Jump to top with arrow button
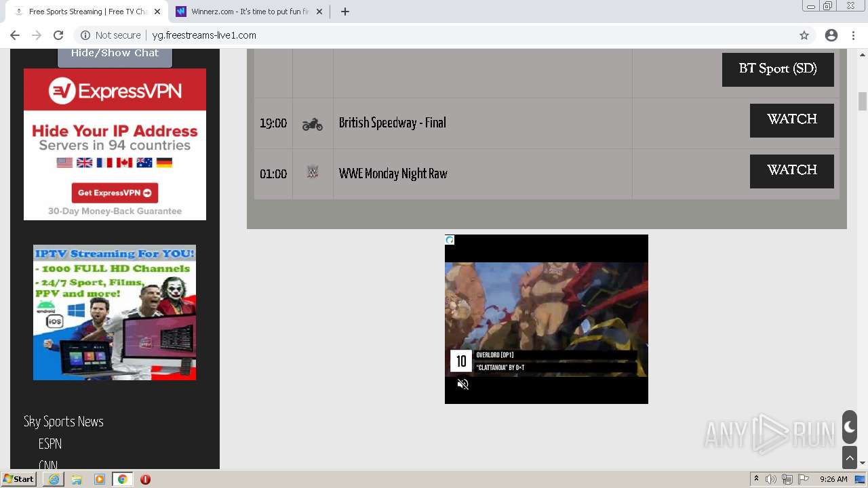This screenshot has height=488, width=868. tap(850, 457)
